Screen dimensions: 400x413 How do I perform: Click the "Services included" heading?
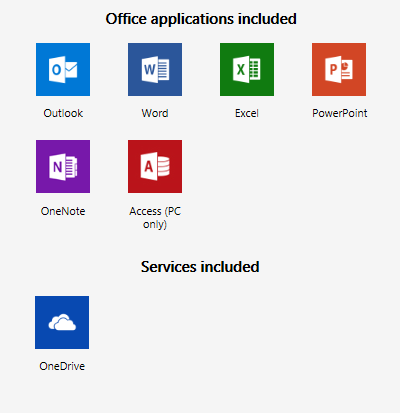[x=200, y=267]
